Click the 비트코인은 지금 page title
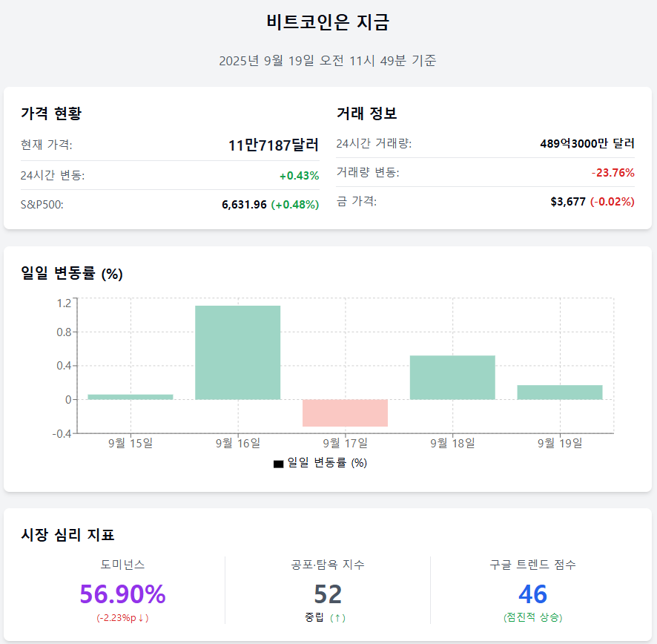 (328, 22)
